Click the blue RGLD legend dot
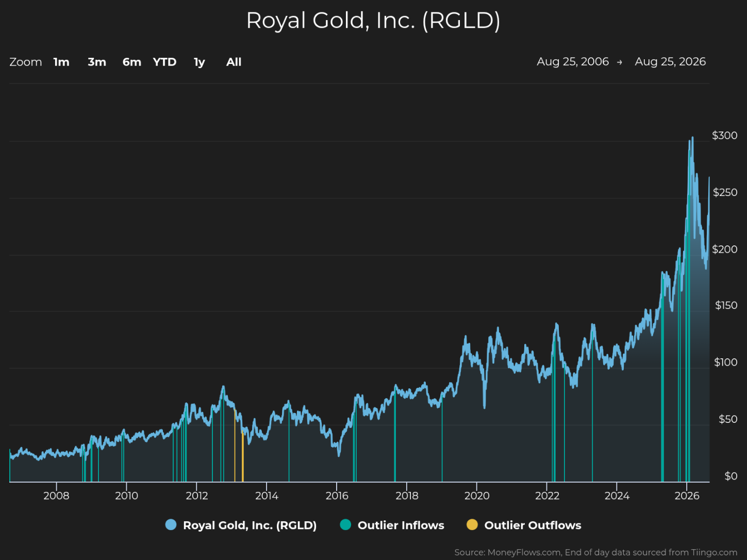This screenshot has height=560, width=747. coord(171,525)
